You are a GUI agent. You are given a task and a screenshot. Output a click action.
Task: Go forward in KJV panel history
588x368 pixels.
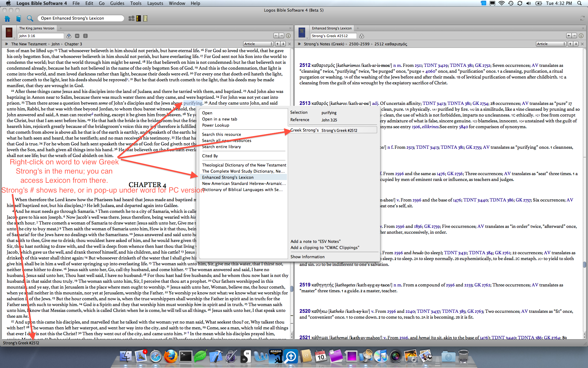pos(281,36)
